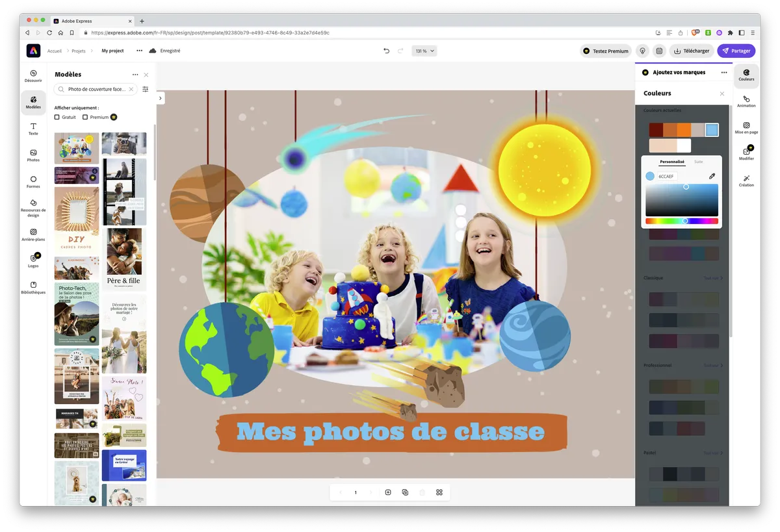Open the Formes panel
Viewport: 780px width, 532px height.
tap(33, 181)
